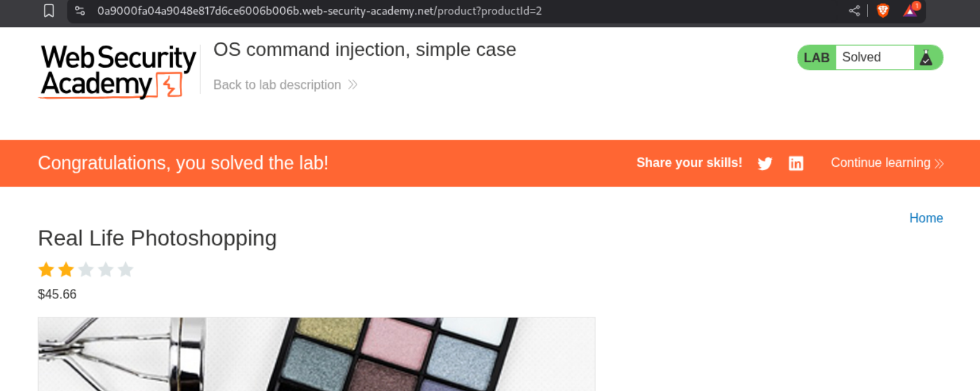Image resolution: width=980 pixels, height=391 pixels.
Task: Follow the Continue learning link
Action: [880, 163]
